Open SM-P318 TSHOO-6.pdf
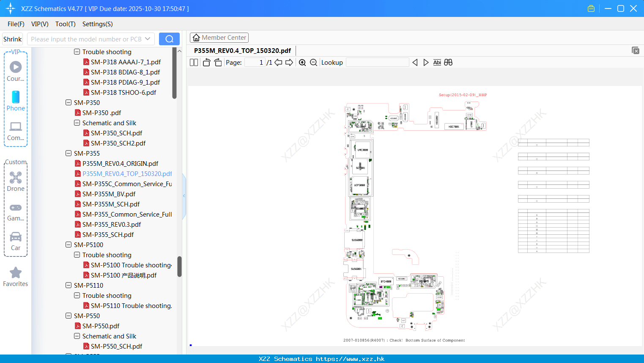 coord(123,92)
